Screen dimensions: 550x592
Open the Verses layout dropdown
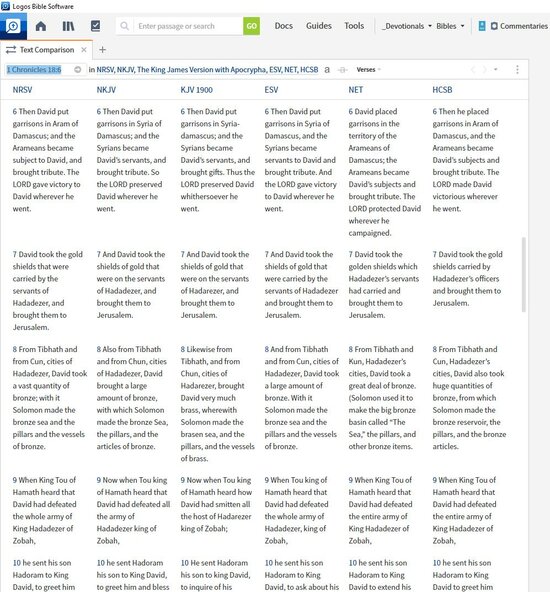point(368,69)
